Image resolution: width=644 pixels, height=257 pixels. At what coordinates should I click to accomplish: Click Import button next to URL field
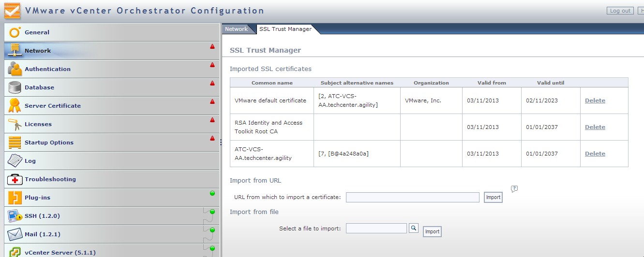pos(493,197)
